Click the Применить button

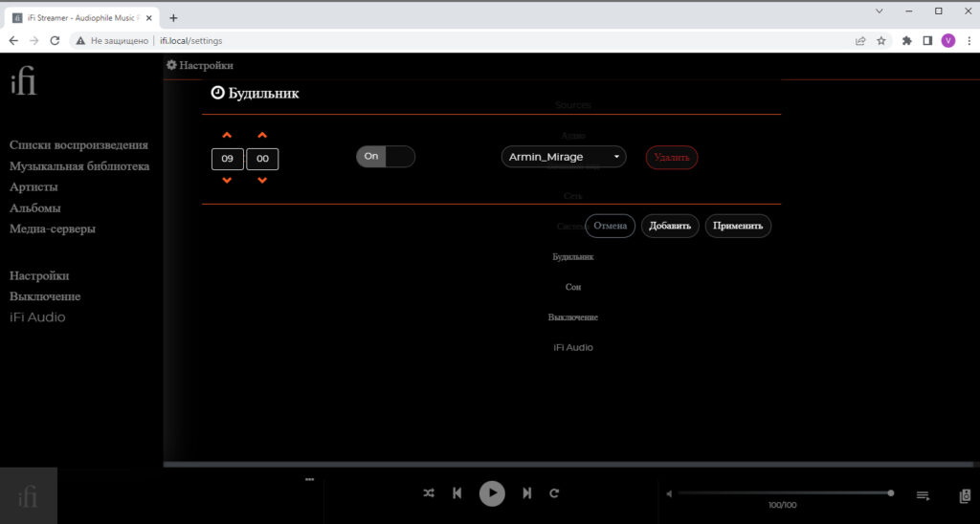tap(738, 226)
